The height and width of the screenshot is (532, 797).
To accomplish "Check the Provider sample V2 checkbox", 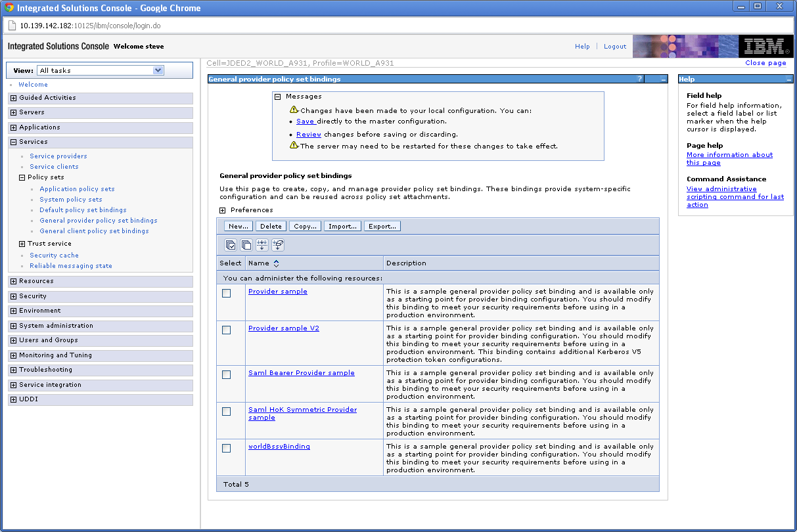I will pos(226,330).
